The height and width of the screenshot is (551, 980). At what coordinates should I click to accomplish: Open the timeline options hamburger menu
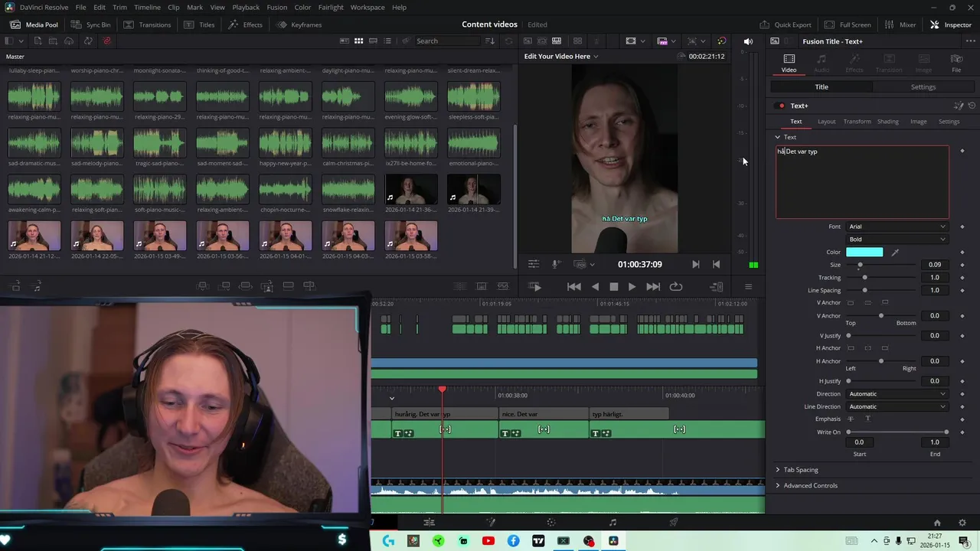click(x=748, y=286)
